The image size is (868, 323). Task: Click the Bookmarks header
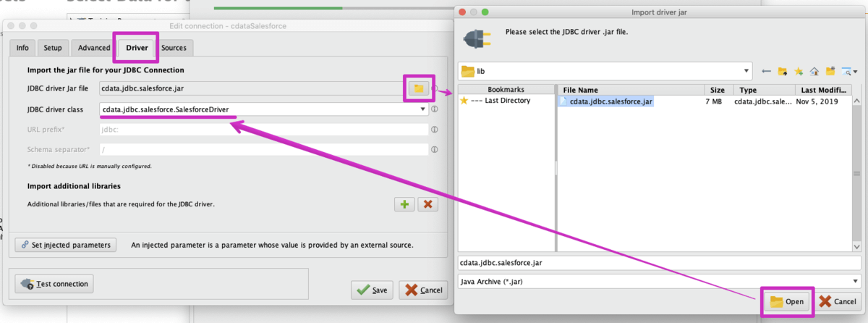[505, 90]
